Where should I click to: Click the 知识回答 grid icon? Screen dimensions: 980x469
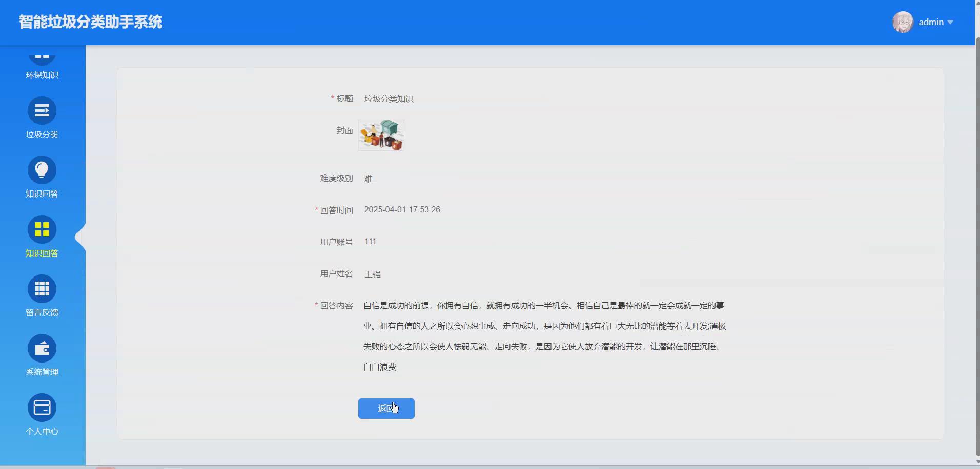42,229
